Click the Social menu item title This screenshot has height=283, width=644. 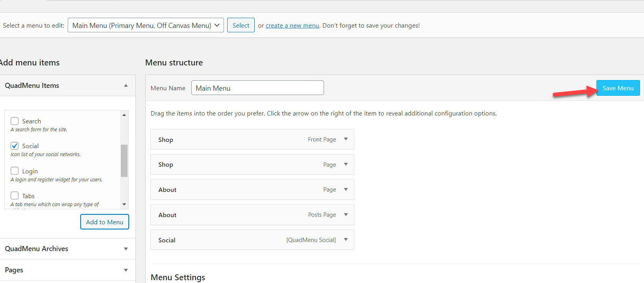(167, 240)
